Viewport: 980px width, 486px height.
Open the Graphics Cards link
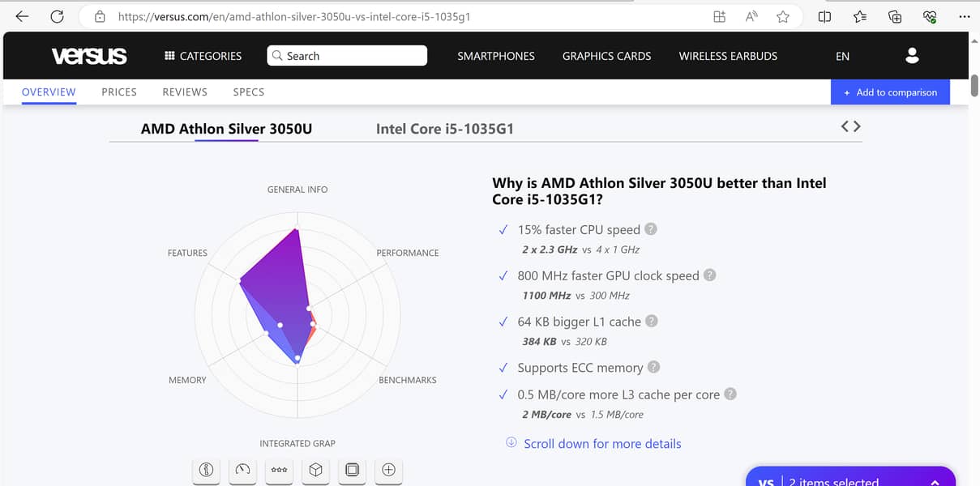(x=606, y=56)
